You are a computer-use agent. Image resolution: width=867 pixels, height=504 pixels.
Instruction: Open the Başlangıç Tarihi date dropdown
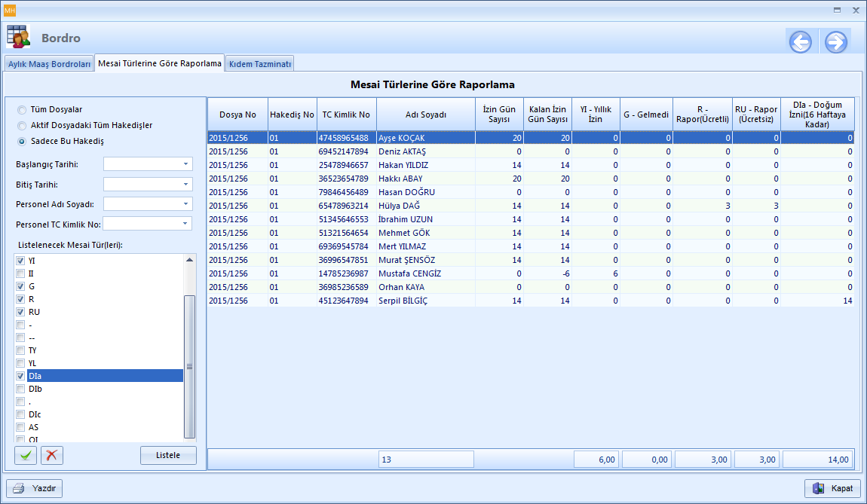tap(185, 164)
